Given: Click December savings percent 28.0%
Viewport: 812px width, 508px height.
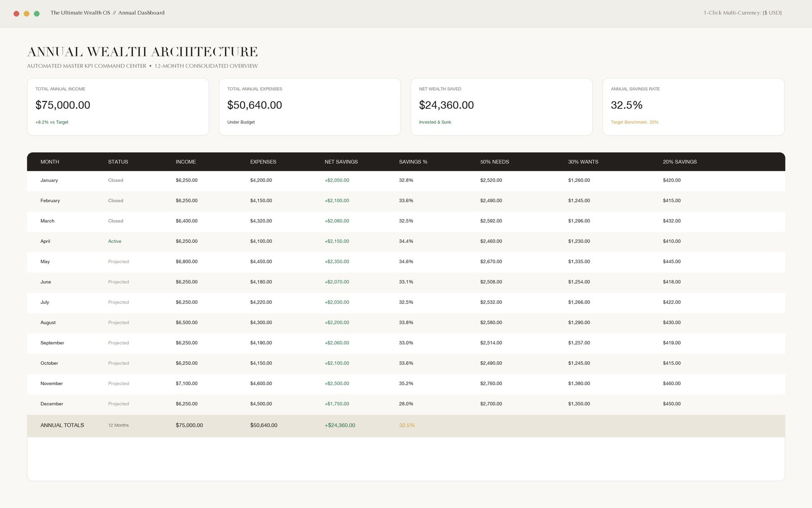Looking at the screenshot, I should point(406,404).
